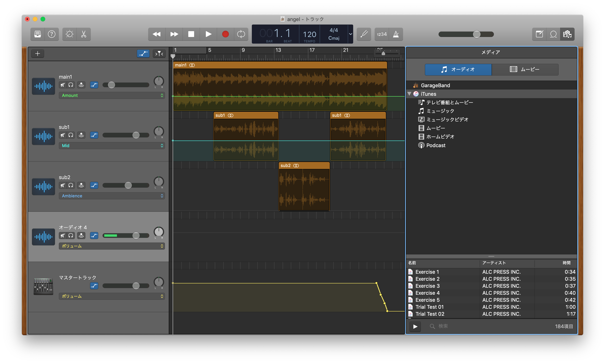Add a new track with plus button

(x=38, y=54)
